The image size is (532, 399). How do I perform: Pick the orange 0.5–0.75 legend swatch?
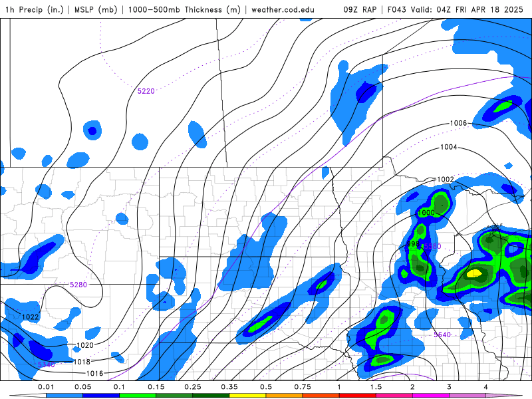(x=285, y=396)
